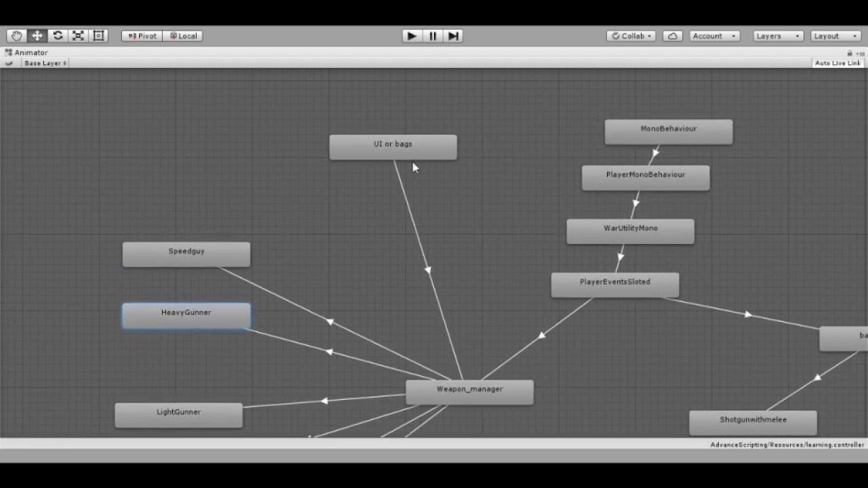Select the transition arrow into Speedguy
This screenshot has height=488, width=868.
(330, 321)
